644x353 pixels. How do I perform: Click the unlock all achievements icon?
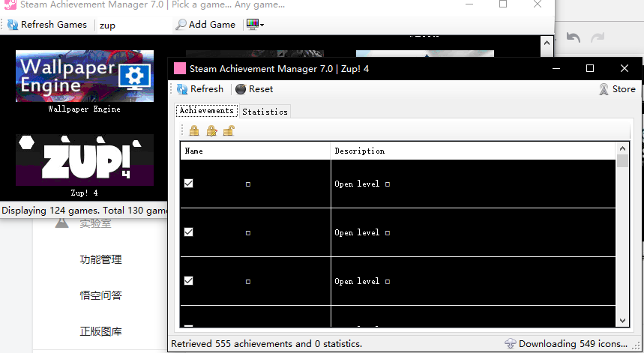229,131
